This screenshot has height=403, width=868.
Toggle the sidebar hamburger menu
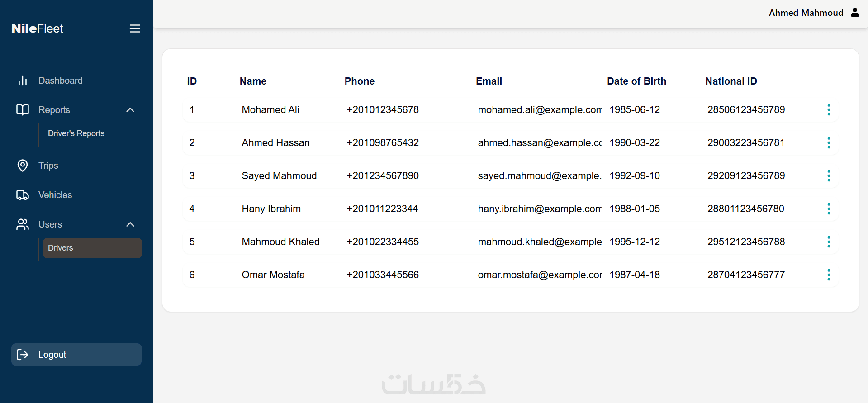click(134, 28)
